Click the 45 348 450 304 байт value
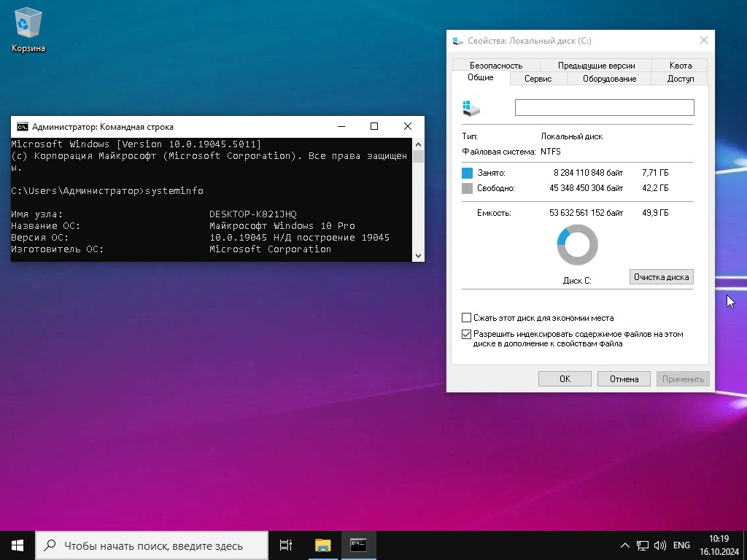 click(586, 188)
